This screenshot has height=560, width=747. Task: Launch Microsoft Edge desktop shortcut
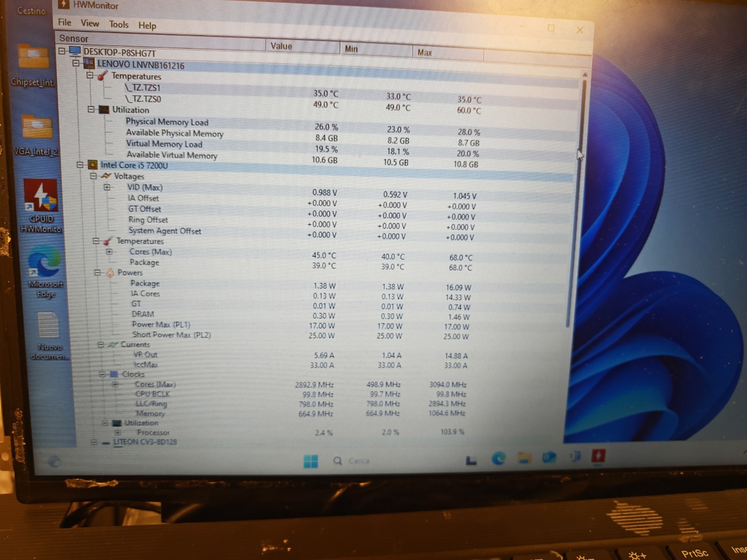[x=45, y=273]
